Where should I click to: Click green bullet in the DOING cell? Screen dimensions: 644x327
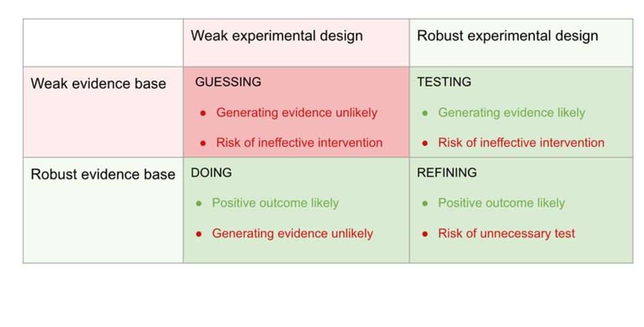coord(199,204)
